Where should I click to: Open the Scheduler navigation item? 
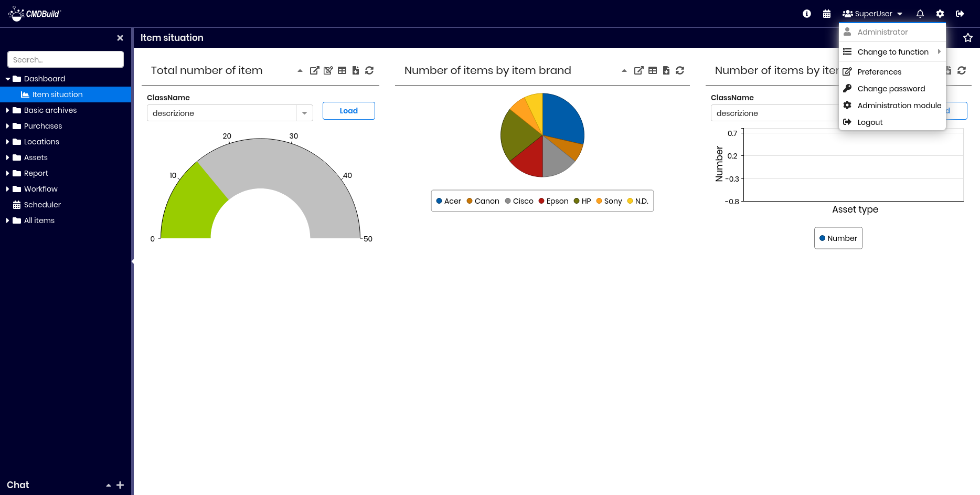coord(42,205)
